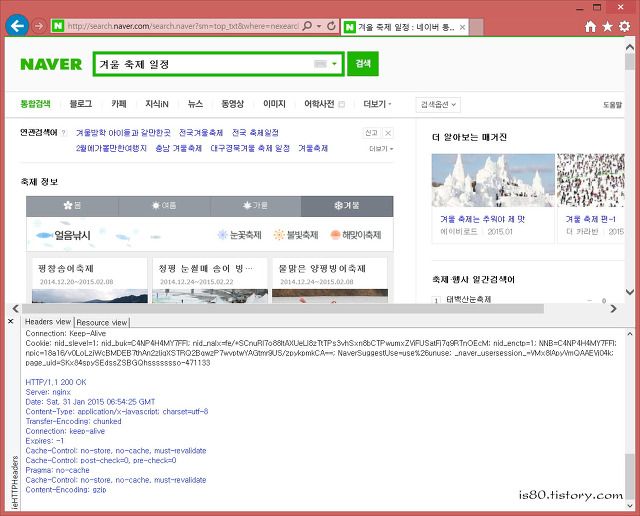The width and height of the screenshot is (640, 516).
Task: Open related search 전국 축제일정
Action: click(255, 133)
